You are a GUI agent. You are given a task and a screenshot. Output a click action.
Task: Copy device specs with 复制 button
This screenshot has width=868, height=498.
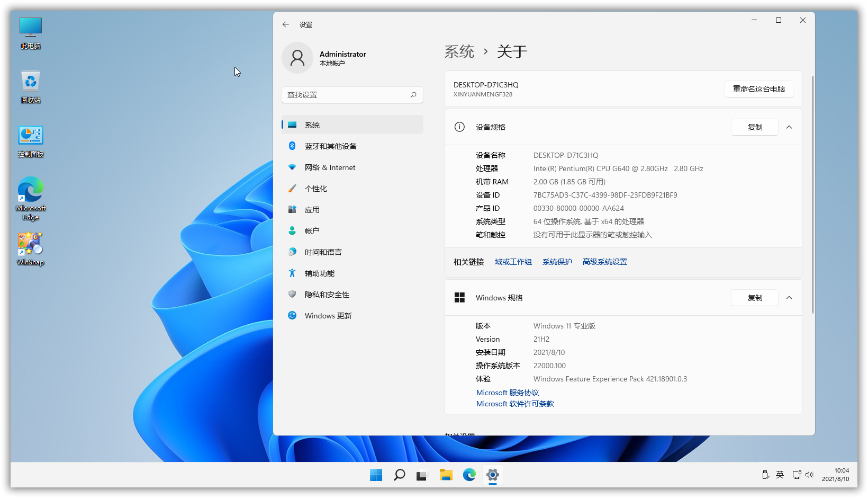[x=755, y=127]
